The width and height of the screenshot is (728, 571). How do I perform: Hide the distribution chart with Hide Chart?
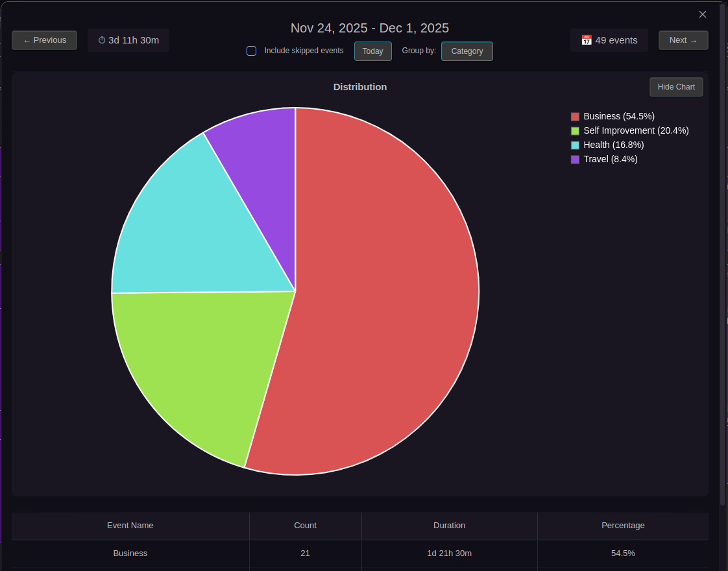[x=676, y=86]
